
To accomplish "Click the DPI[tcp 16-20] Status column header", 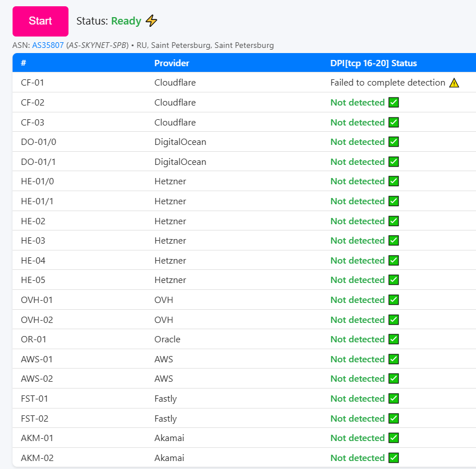I will (374, 63).
